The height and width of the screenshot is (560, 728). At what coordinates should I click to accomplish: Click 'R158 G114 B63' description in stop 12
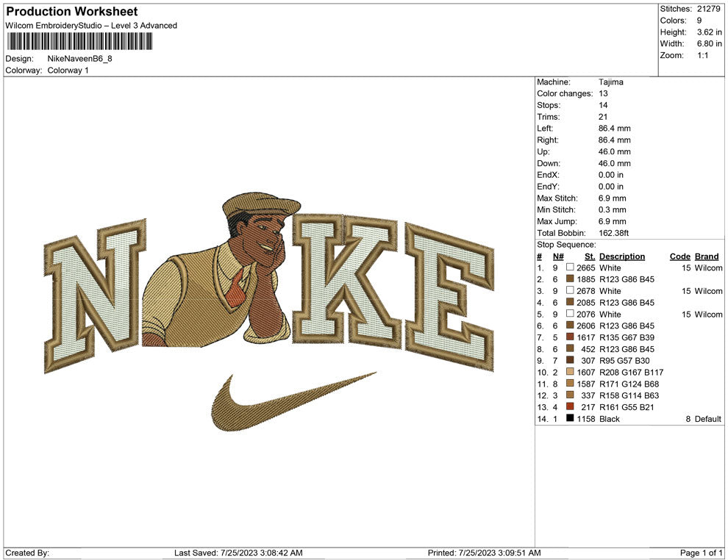pos(629,395)
